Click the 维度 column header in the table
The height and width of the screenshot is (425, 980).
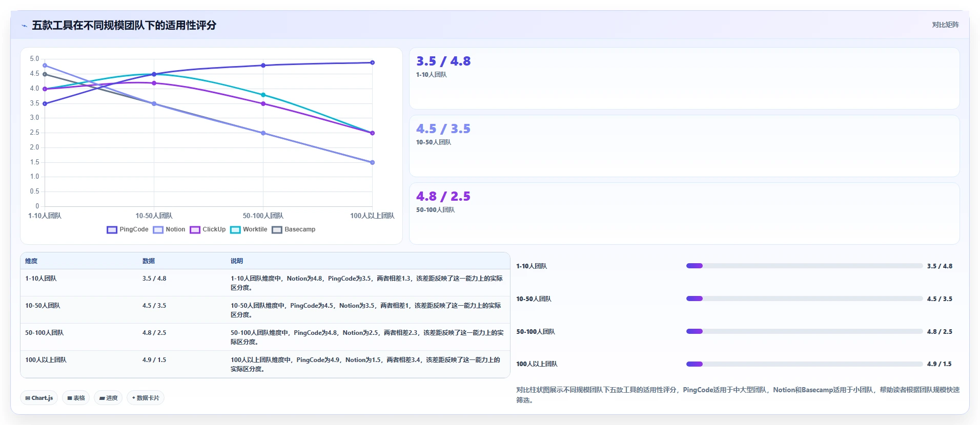[x=31, y=261]
